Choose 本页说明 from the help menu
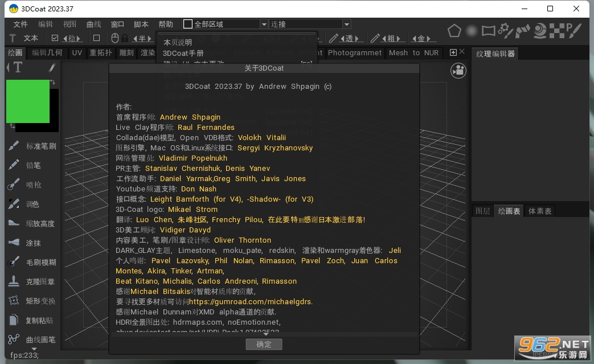Screen dimensions: 594x364 (x=178, y=42)
